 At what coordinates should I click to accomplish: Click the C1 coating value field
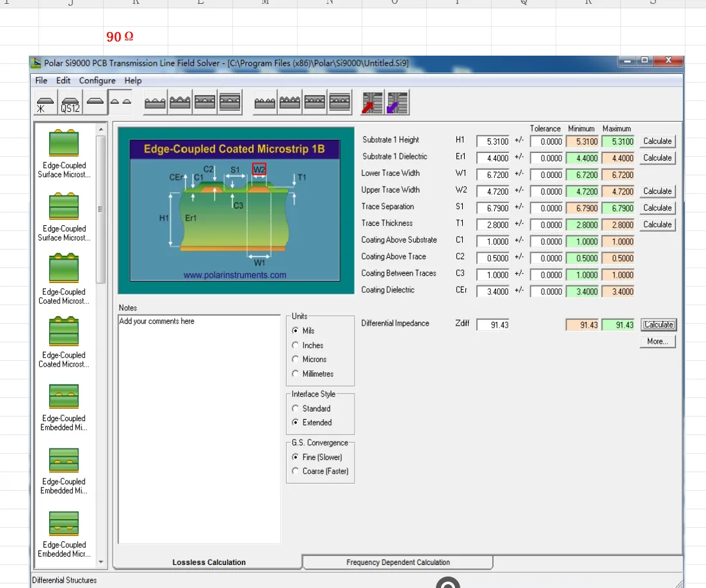(x=493, y=241)
